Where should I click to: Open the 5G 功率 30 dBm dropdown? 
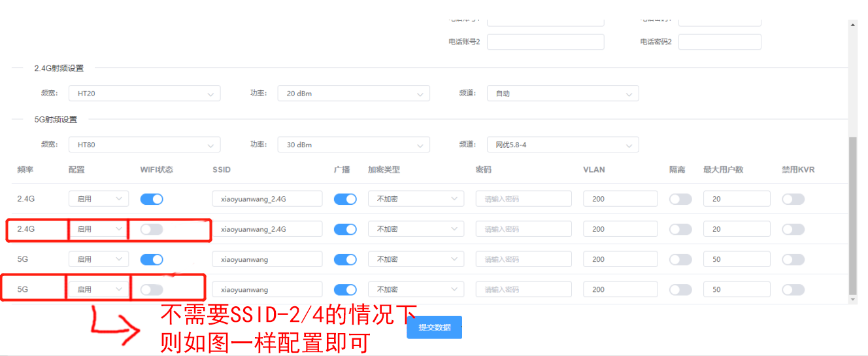[354, 145]
